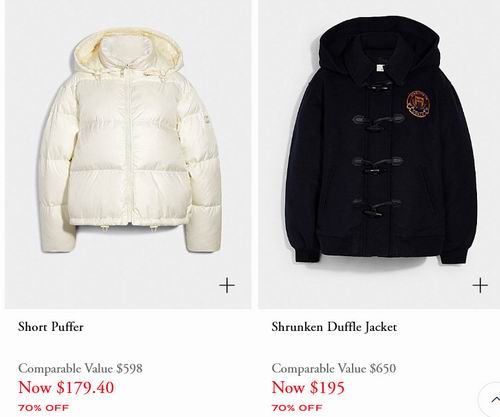The height and width of the screenshot is (417, 500).
Task: Click the plus icon on Shrunken Duffle Jacket
Action: 480,285
